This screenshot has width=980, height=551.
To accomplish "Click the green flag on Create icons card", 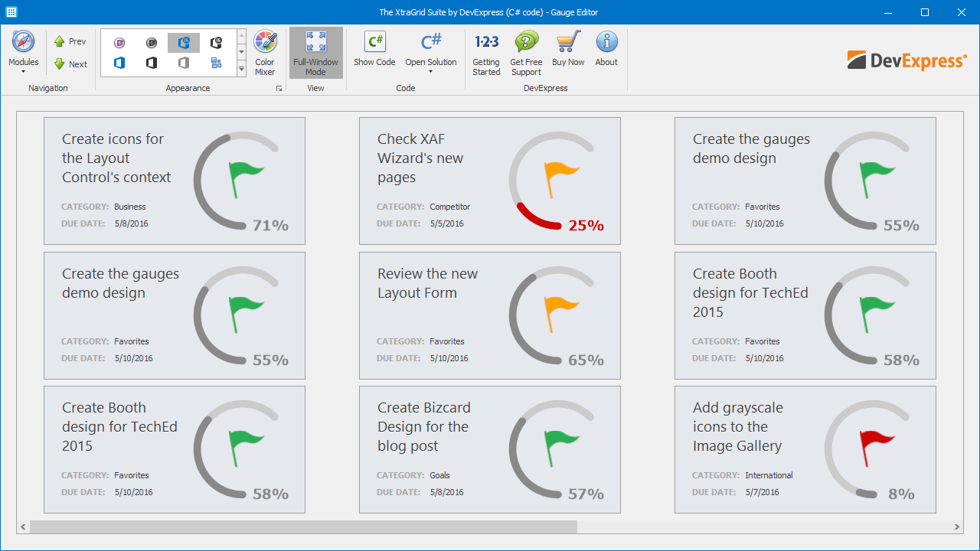I will (x=246, y=179).
